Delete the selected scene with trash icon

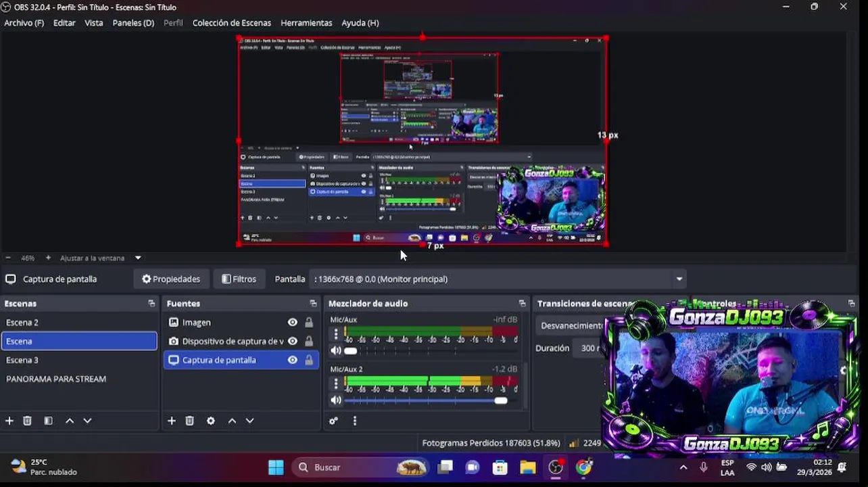point(28,421)
